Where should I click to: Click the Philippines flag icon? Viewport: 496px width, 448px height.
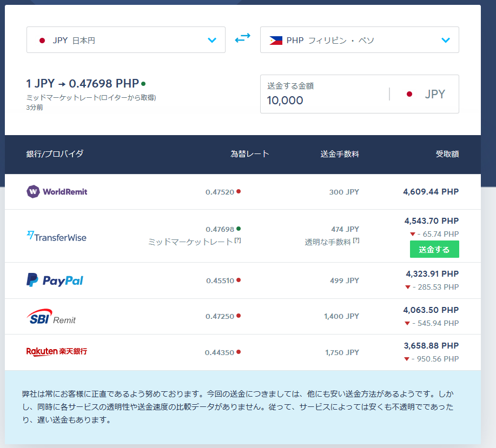(275, 41)
